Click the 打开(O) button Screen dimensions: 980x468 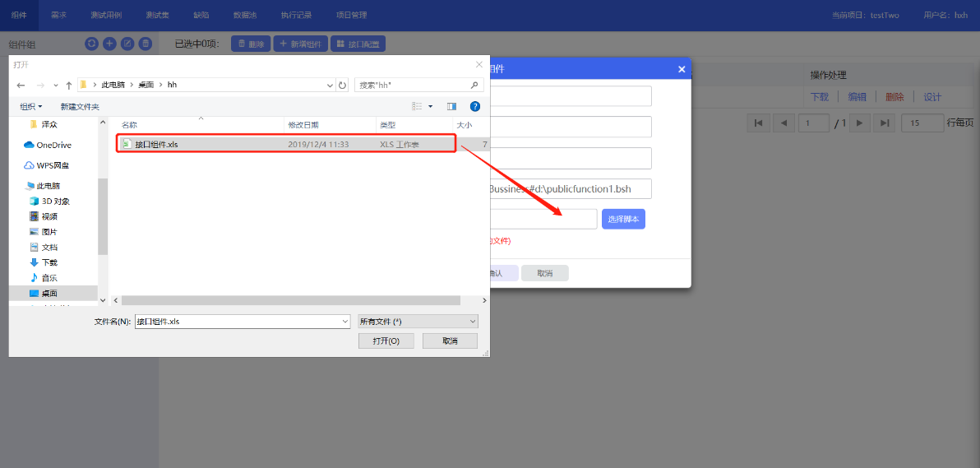point(386,341)
